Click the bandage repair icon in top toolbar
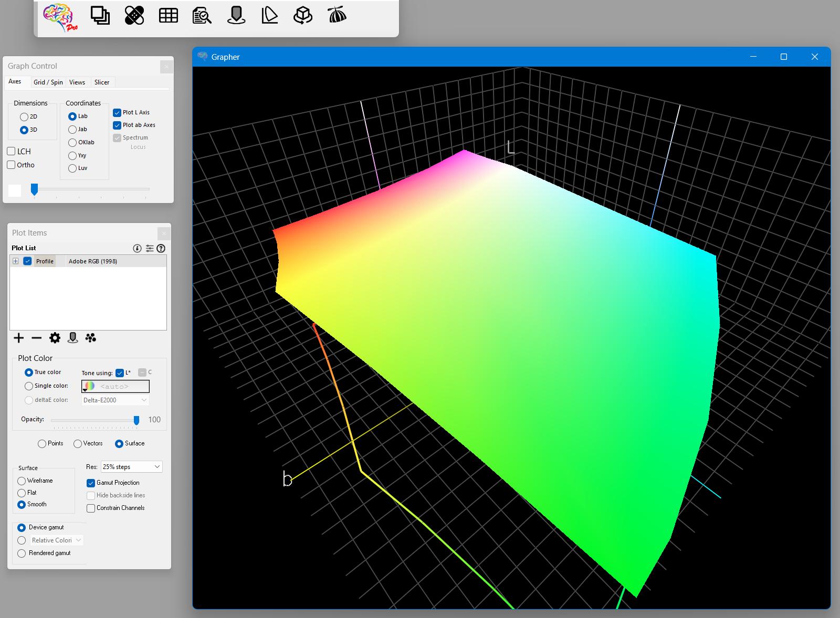840x618 pixels. 134,15
